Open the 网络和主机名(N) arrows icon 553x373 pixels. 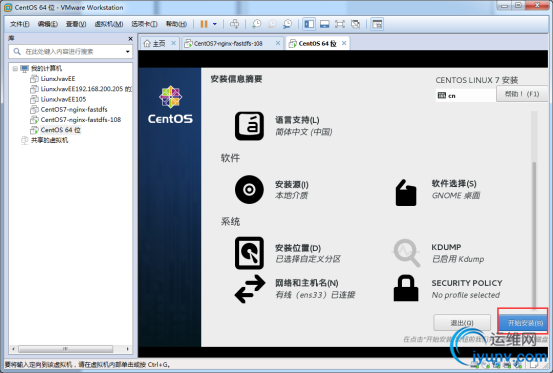(250, 289)
